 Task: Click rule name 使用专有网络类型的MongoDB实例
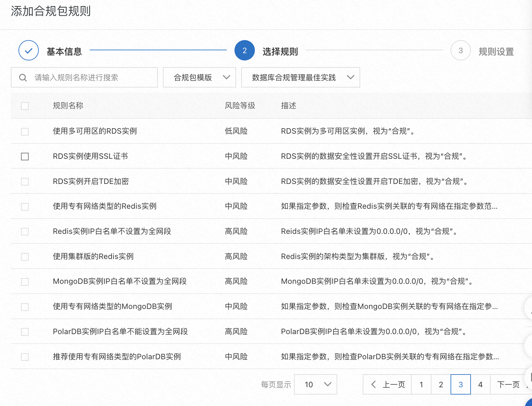pyautogui.click(x=112, y=306)
